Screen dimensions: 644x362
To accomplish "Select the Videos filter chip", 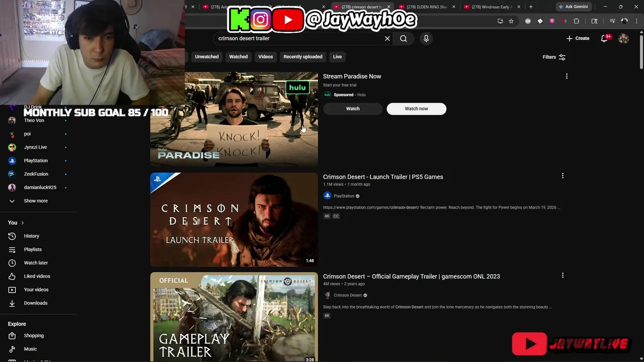I will click(266, 57).
